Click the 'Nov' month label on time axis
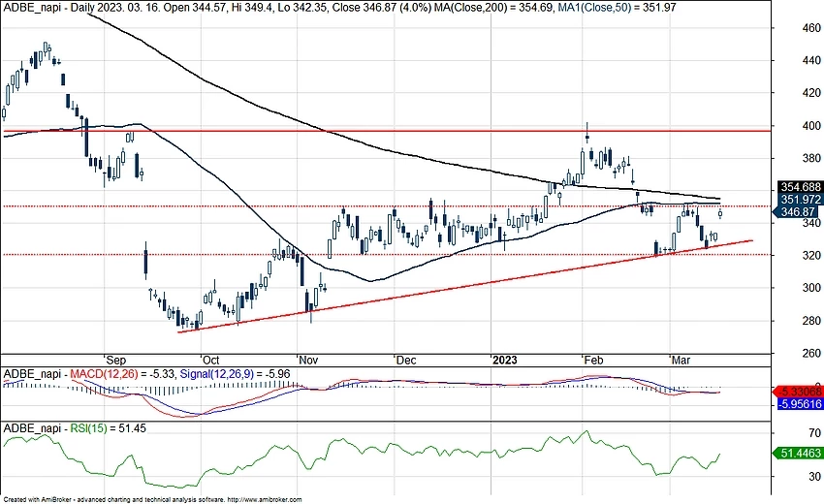824x504 pixels. pos(308,361)
